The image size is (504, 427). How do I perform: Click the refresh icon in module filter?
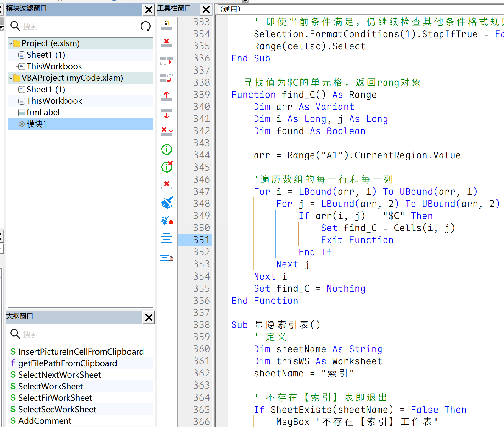pos(146,26)
